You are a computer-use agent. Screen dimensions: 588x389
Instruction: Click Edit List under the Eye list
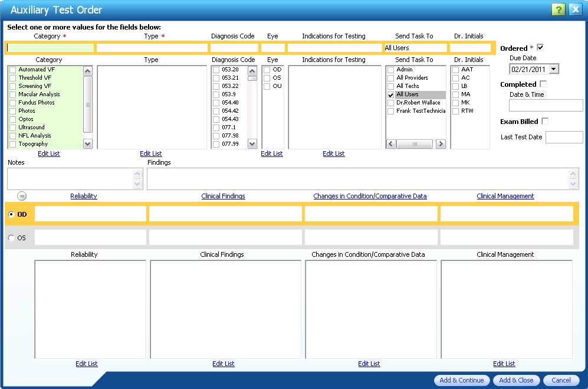point(272,153)
